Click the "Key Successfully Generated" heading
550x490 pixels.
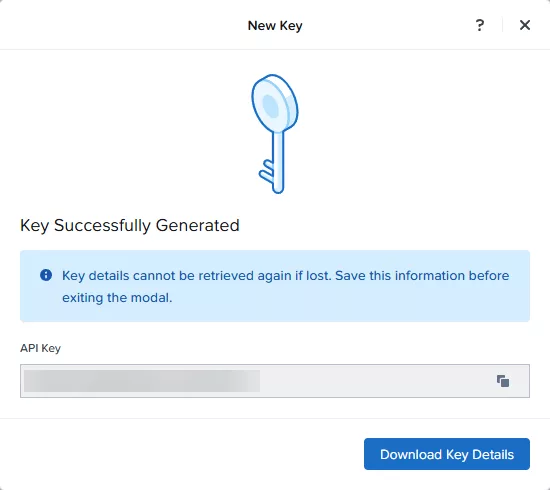pyautogui.click(x=130, y=226)
